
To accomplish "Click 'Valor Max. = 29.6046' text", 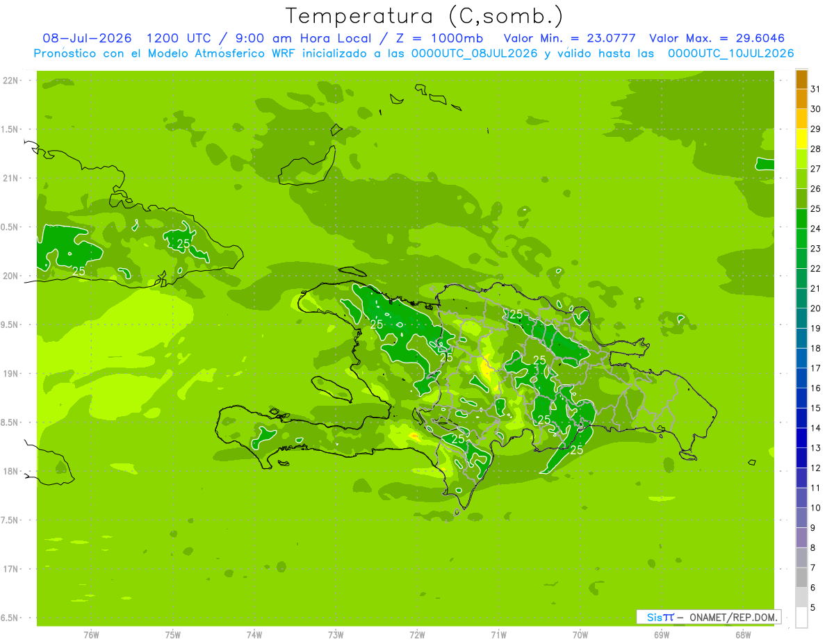I will [x=717, y=38].
